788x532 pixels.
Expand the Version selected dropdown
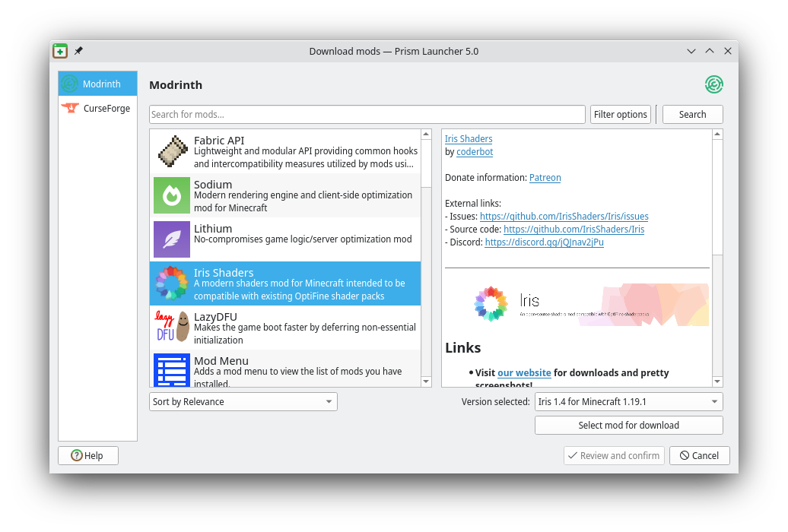[628, 402]
